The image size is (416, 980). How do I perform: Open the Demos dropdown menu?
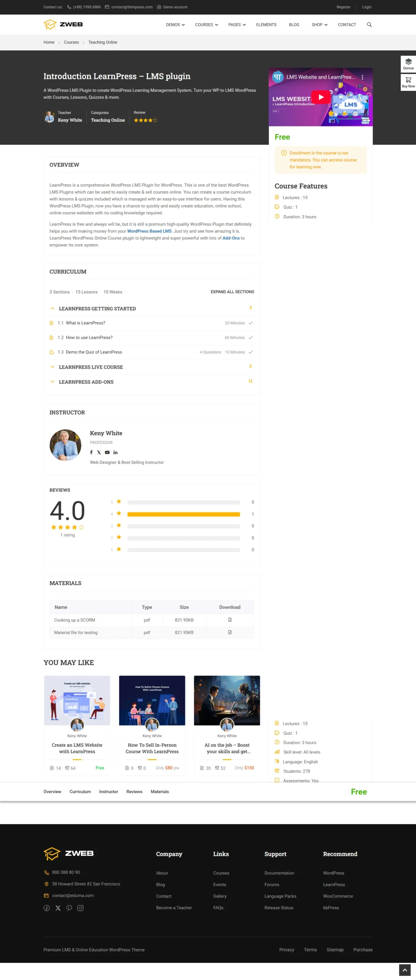pos(175,24)
